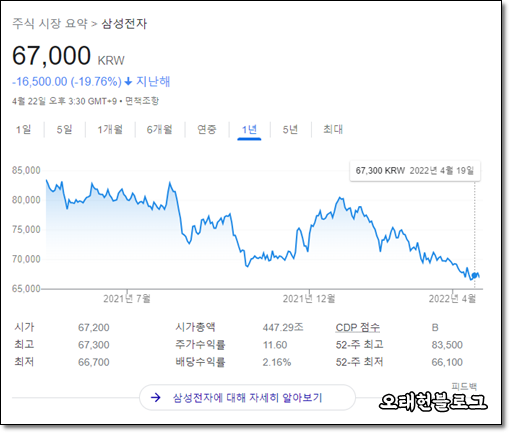Viewport: 510px width, 433px height.
Task: Click the -16,500.00 (-19.76%) change value
Action: click(67, 82)
